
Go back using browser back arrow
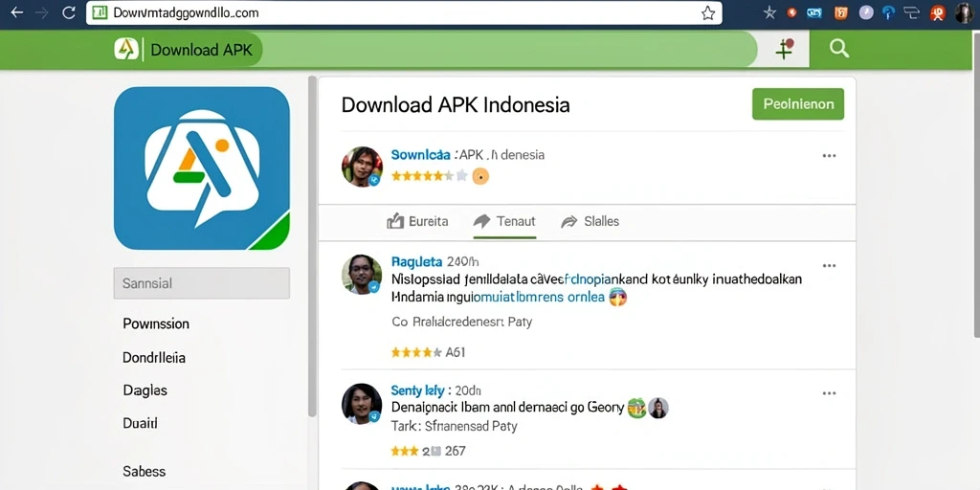[17, 12]
